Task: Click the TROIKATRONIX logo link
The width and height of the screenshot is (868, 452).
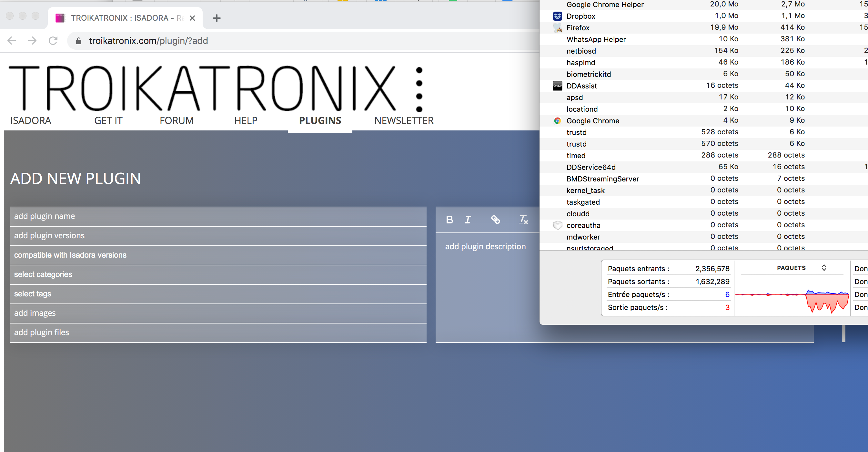Action: point(216,88)
